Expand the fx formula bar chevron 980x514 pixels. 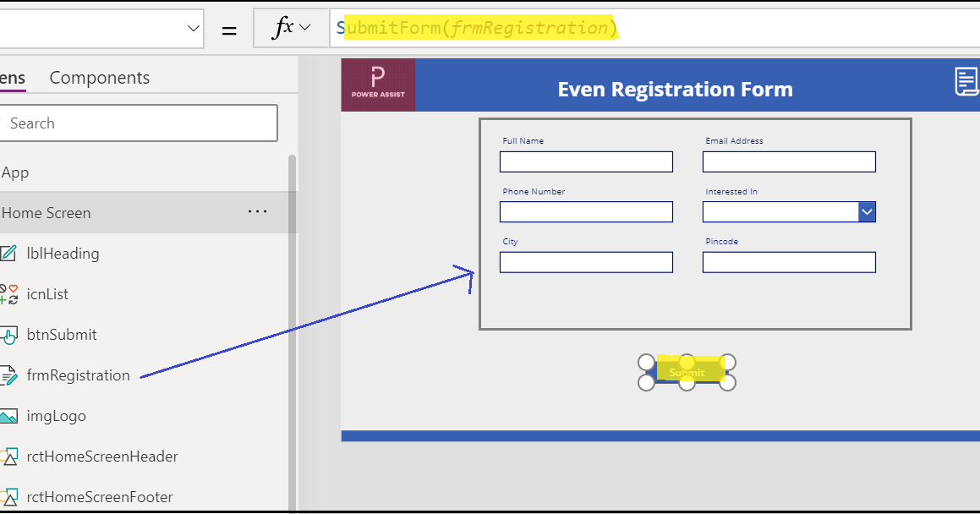307,27
